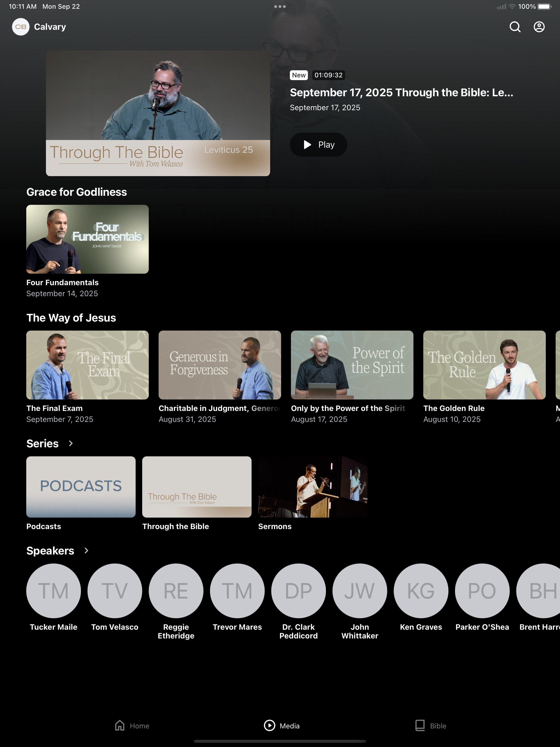560x747 pixels.
Task: Tap the Calvary CB logo
Action: [21, 27]
